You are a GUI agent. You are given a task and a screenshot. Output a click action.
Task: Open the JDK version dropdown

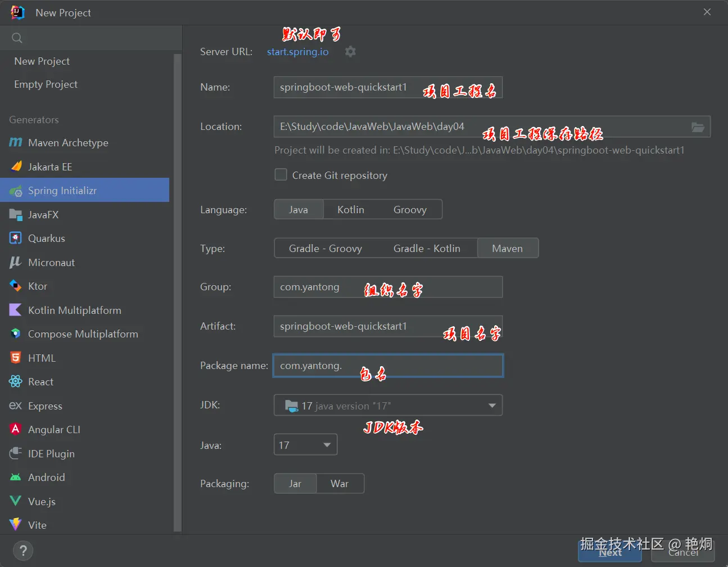(388, 406)
